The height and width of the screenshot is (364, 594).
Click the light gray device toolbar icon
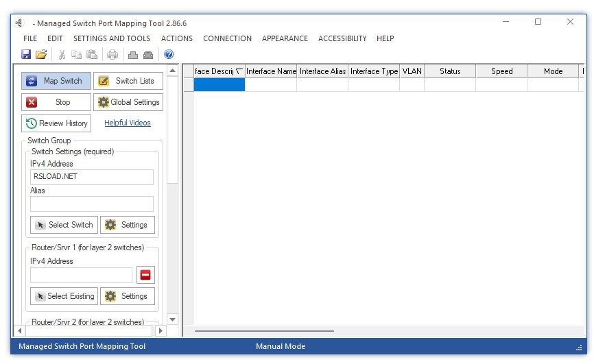coord(133,56)
